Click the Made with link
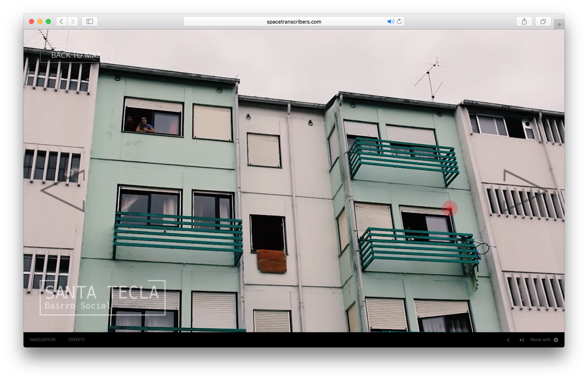588x381 pixels. tap(540, 339)
